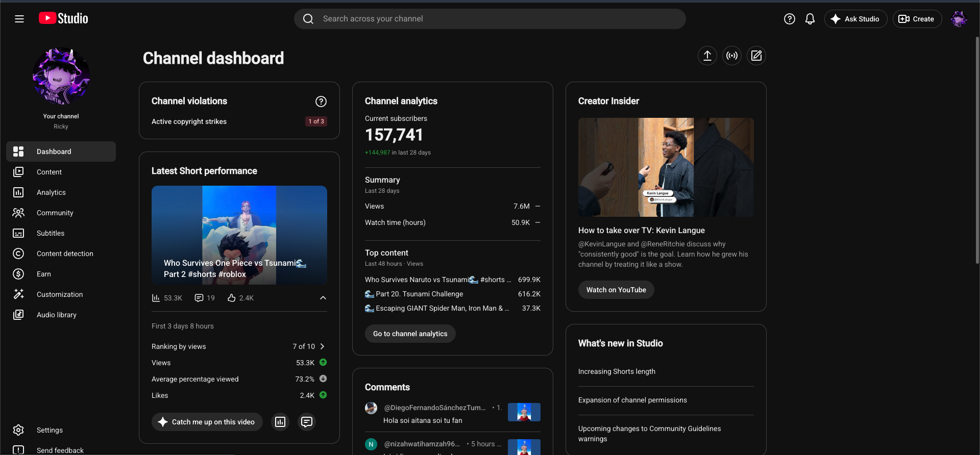Open the notifications bell
This screenshot has height=455, width=980.
810,19
